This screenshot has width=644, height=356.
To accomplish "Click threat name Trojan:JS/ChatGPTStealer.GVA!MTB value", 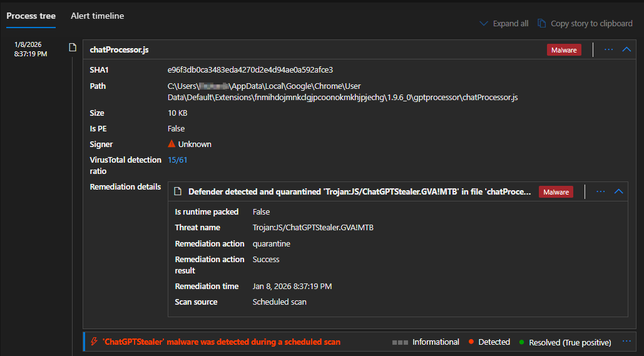I will 313,228.
